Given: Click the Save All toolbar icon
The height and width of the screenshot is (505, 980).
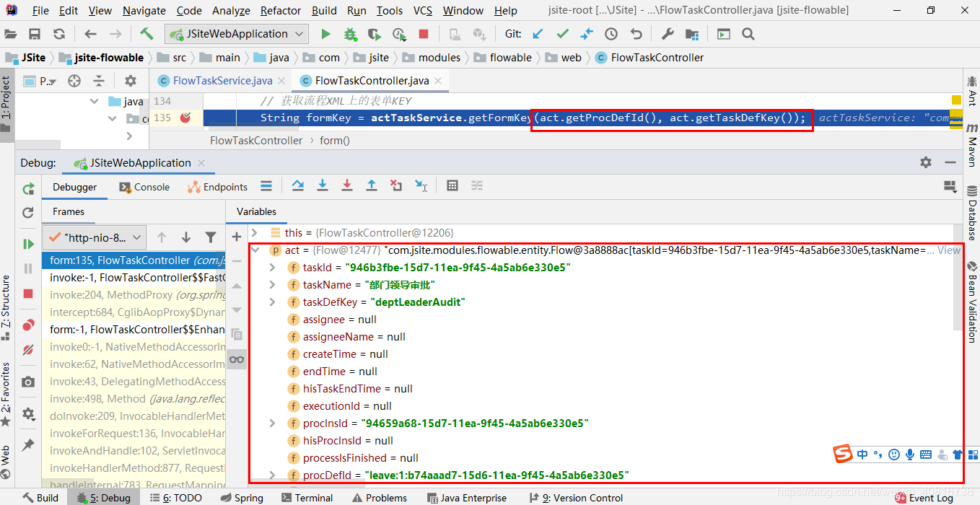Looking at the screenshot, I should click(35, 34).
